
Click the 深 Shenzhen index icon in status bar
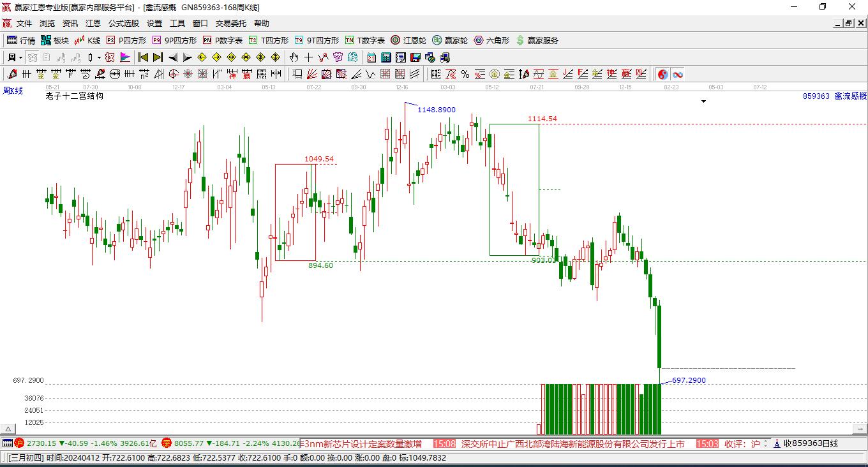tap(167, 443)
